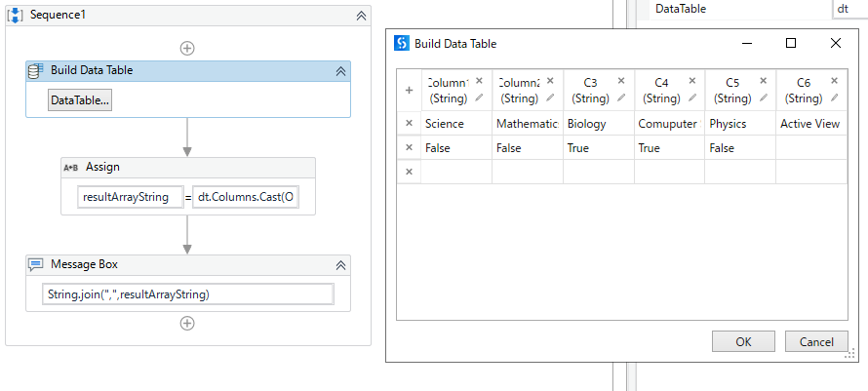The height and width of the screenshot is (391, 868).
Task: Collapse the Sequence1 container
Action: tap(361, 17)
